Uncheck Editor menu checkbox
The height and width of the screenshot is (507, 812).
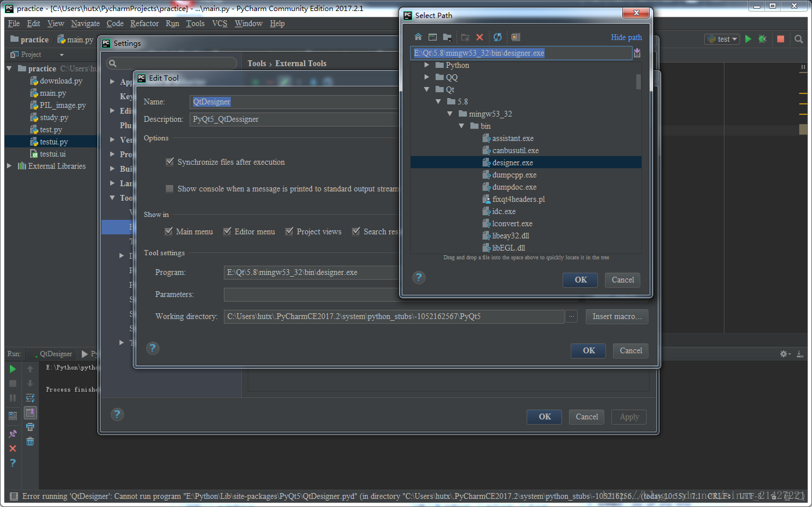coord(227,231)
